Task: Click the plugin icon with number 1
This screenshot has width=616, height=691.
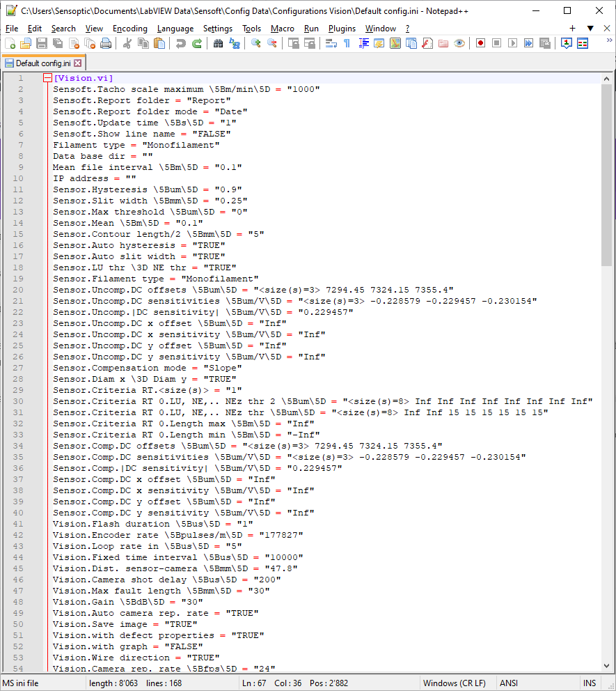Action: coord(567,43)
